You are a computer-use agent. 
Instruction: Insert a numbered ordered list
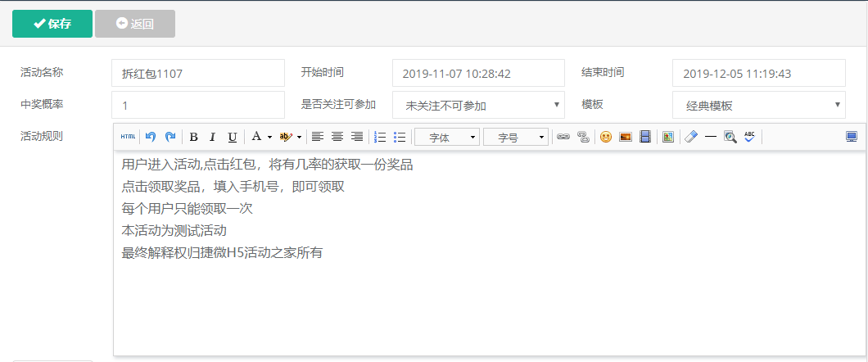(x=380, y=137)
